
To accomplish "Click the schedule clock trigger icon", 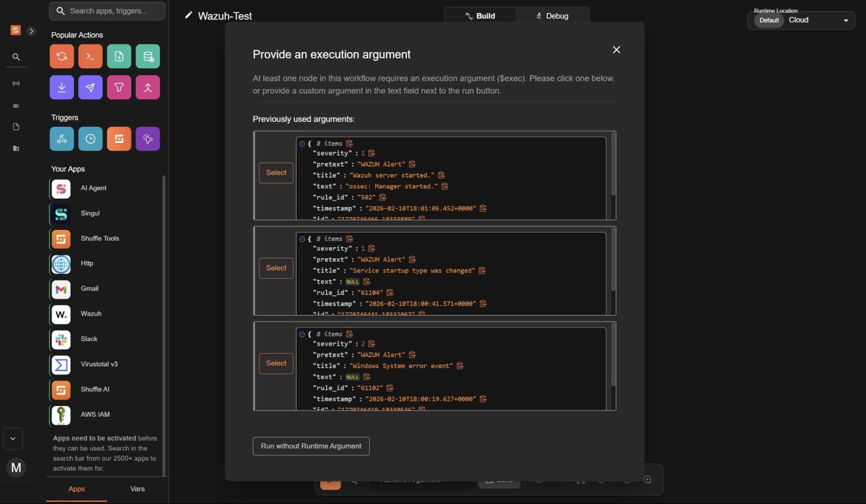I will pyautogui.click(x=90, y=139).
